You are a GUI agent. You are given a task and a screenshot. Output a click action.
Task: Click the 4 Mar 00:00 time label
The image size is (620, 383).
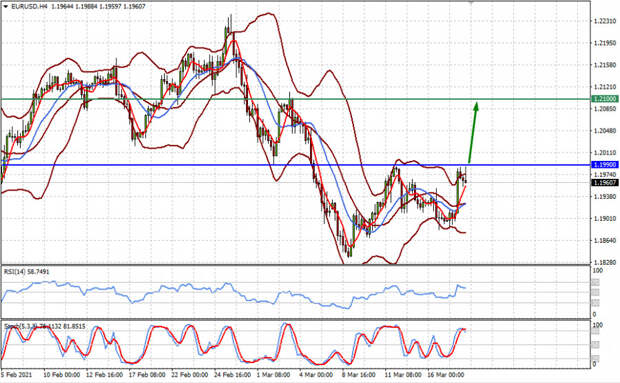tap(316, 374)
